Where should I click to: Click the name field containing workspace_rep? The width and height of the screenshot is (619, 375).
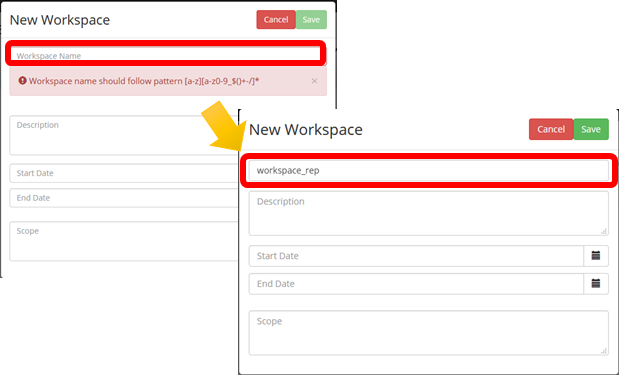pyautogui.click(x=429, y=171)
